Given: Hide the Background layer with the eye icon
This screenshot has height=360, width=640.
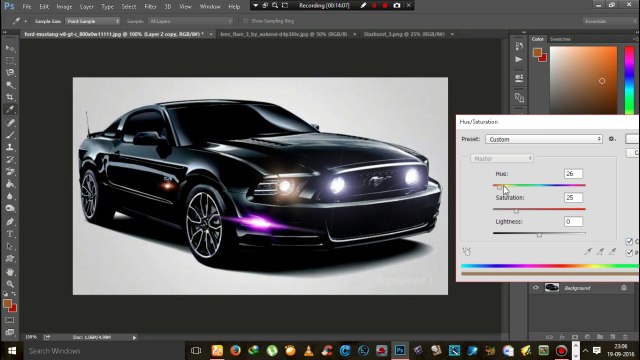Looking at the screenshot, I should (x=536, y=288).
